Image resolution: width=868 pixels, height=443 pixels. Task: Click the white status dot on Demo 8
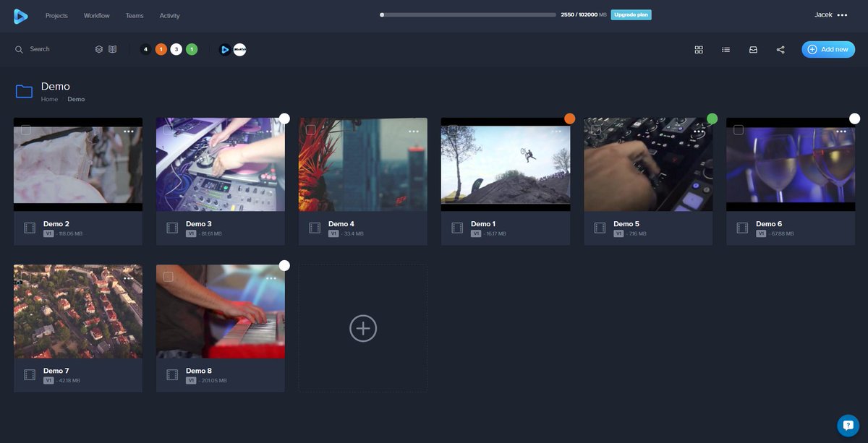[284, 265]
